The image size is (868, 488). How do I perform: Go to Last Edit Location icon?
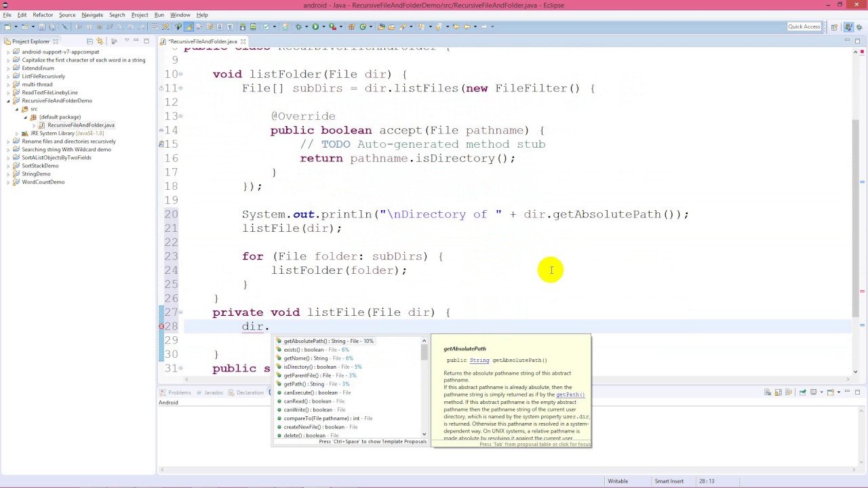(x=456, y=26)
